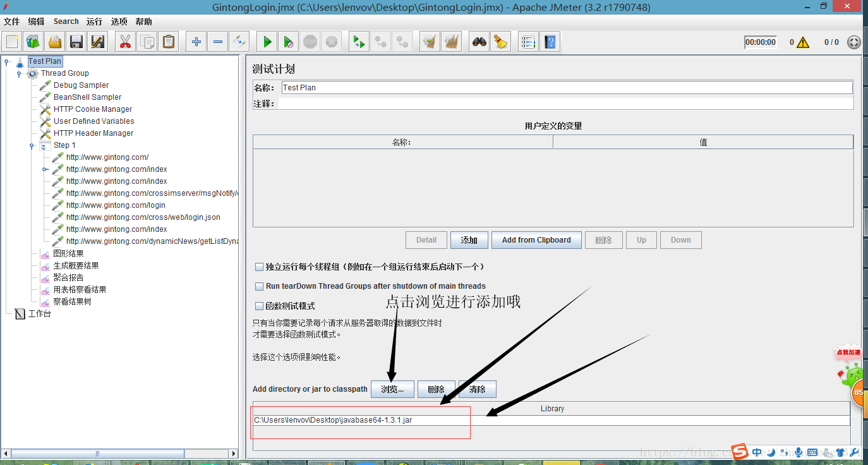
Task: Click the Shutdown X toolbar icon
Action: click(x=331, y=42)
